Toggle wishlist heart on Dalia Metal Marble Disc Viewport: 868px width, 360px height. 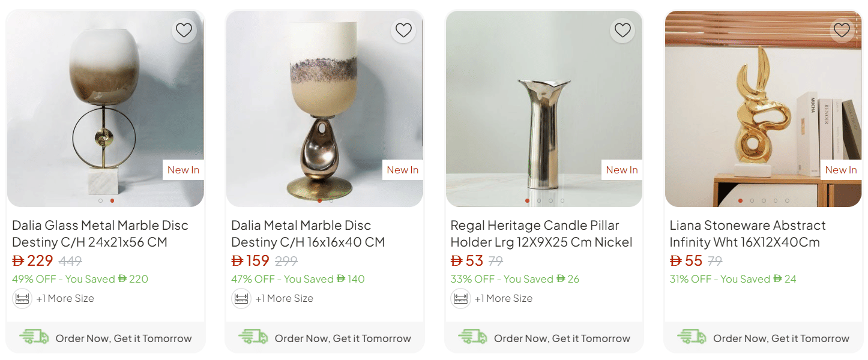pos(403,30)
